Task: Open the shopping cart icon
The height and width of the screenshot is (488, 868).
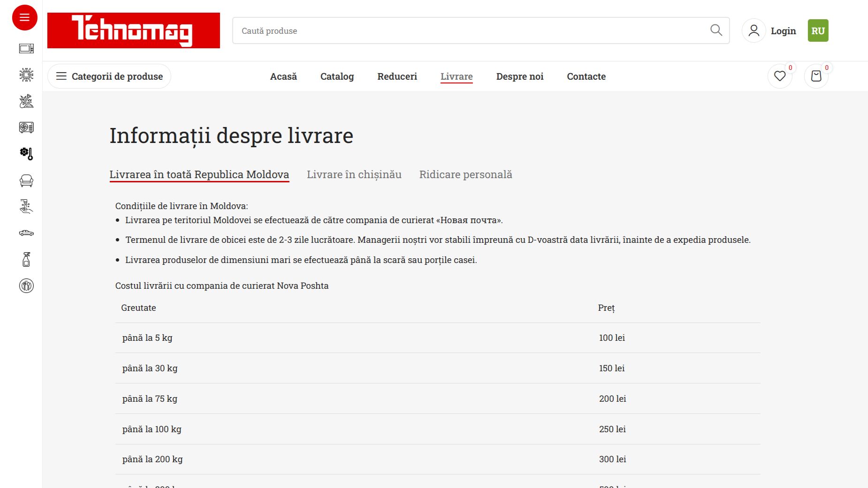Action: pyautogui.click(x=816, y=76)
